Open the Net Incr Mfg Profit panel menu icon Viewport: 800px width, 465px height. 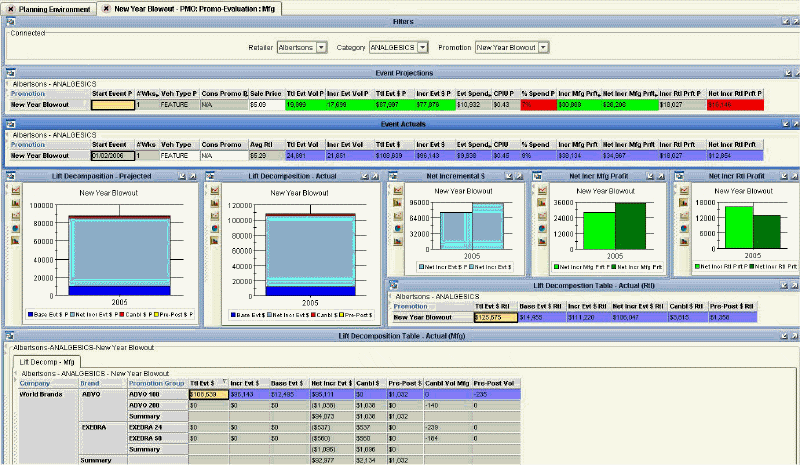coord(537,176)
